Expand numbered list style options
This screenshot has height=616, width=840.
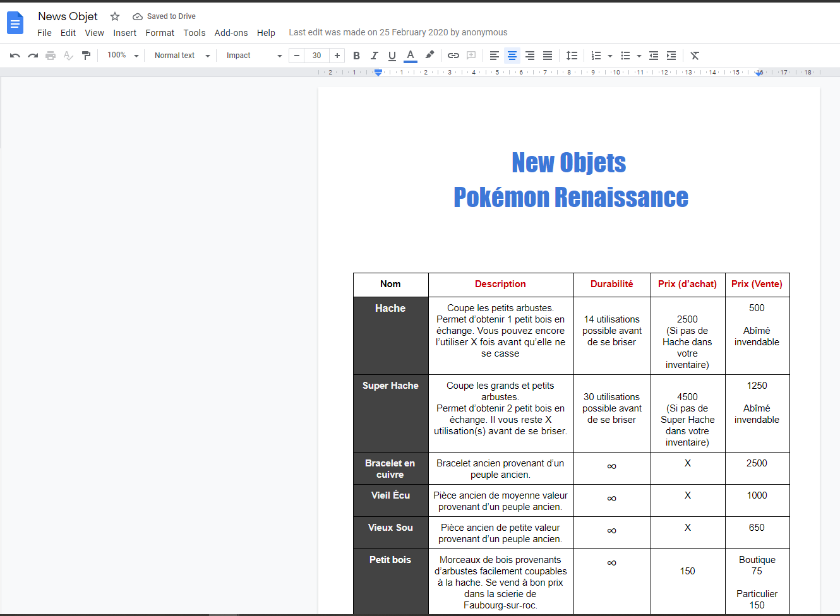pyautogui.click(x=610, y=56)
